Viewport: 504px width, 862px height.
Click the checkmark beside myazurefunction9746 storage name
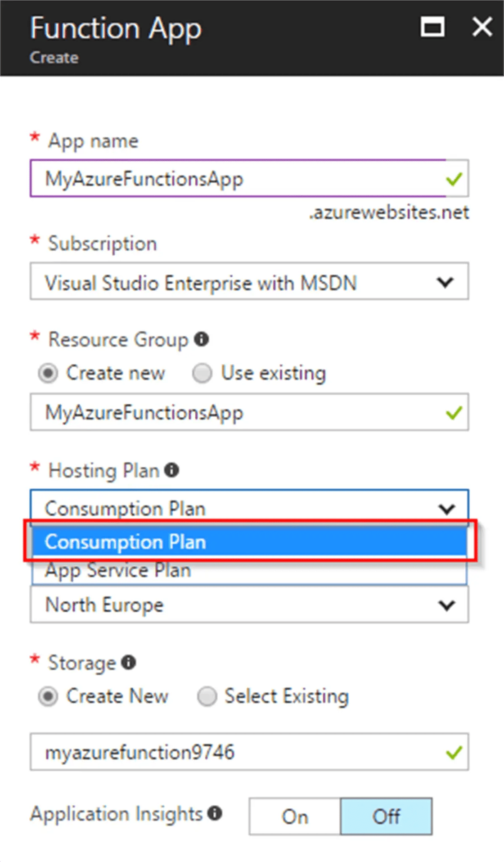coord(454,752)
